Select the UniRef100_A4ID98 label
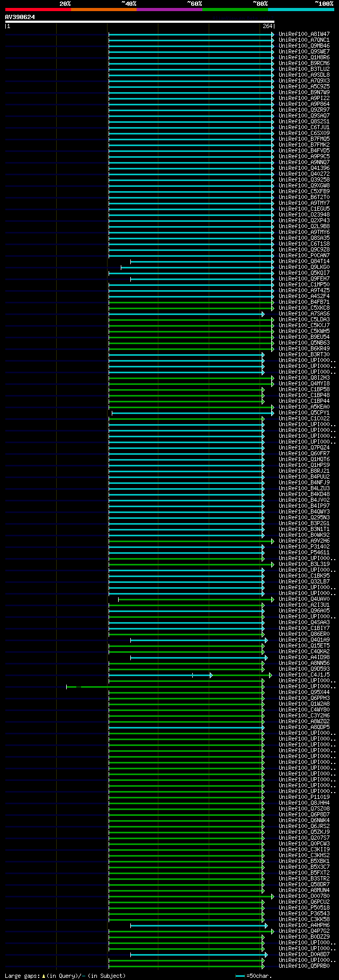 304,657
